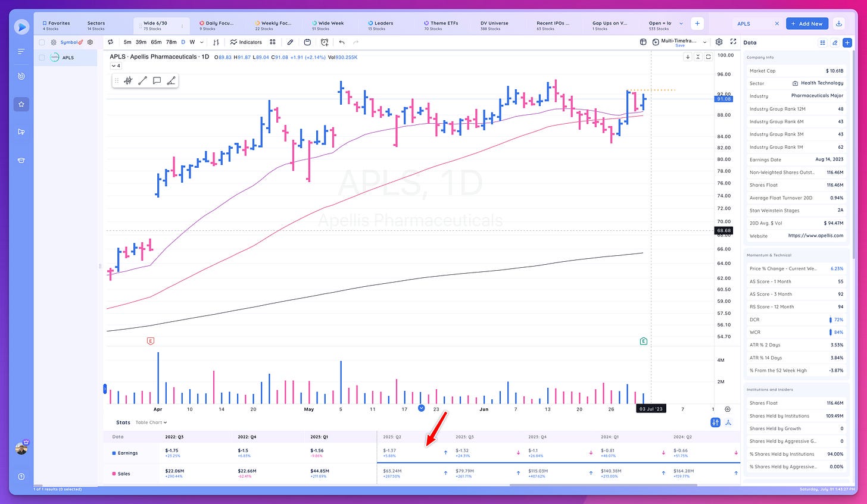Open the Theme ETFs watchlist tab

point(441,26)
